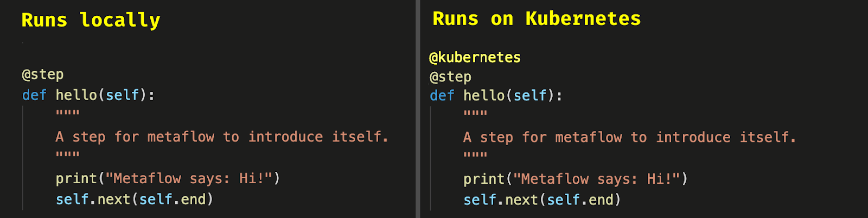The width and height of the screenshot is (868, 218).
Task: Click the 'Runs on Kubernetes' heading
Action: coord(537,18)
